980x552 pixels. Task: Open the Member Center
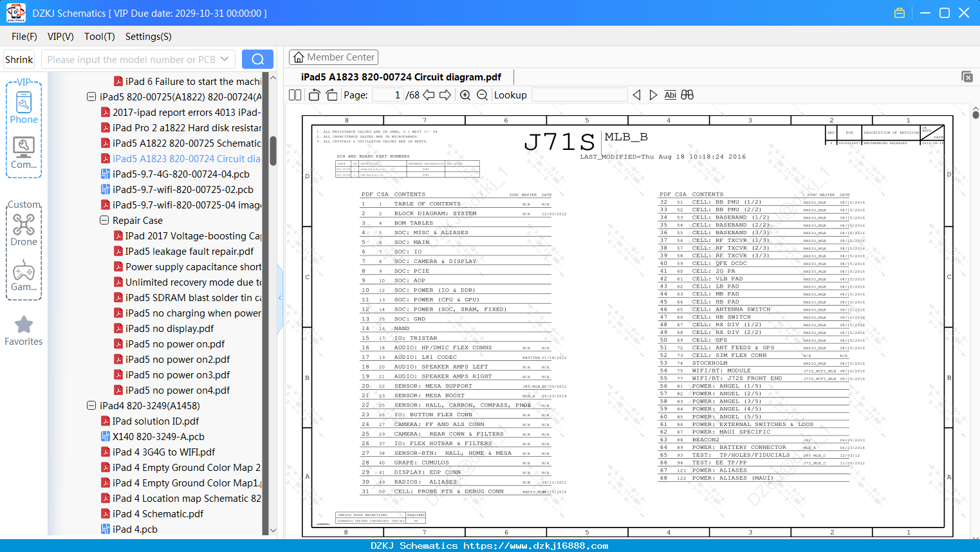[x=333, y=57]
